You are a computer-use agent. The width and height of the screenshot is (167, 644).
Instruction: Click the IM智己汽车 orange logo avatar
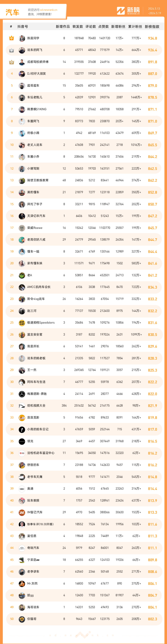pos(22,512)
